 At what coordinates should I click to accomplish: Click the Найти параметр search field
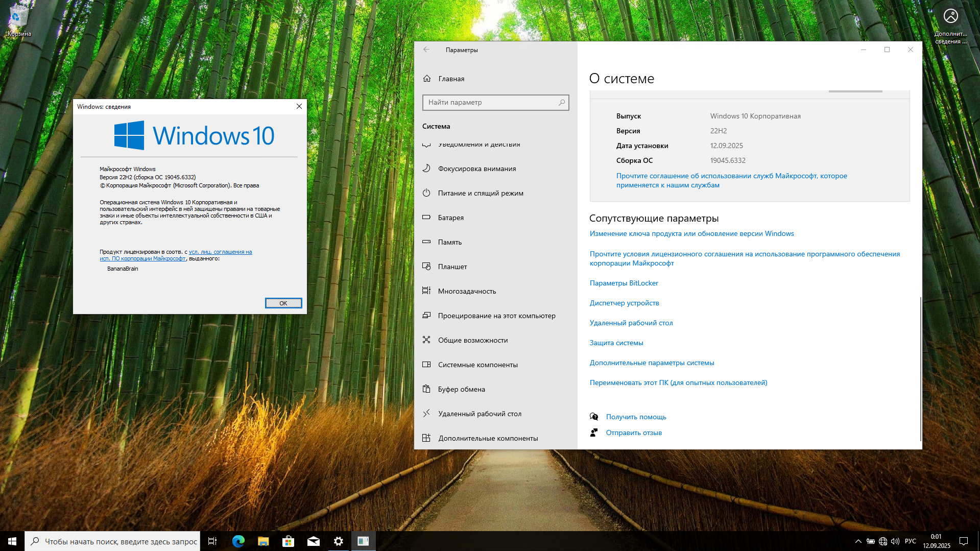(495, 103)
